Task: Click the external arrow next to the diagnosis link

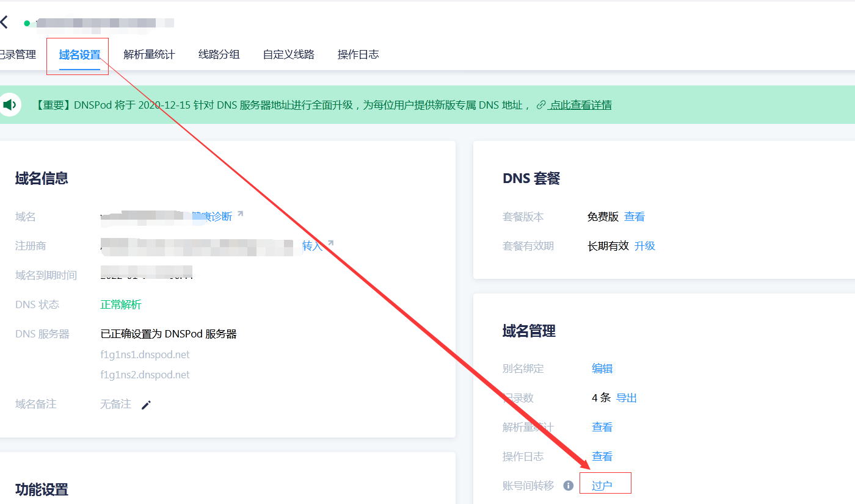Action: point(239,213)
